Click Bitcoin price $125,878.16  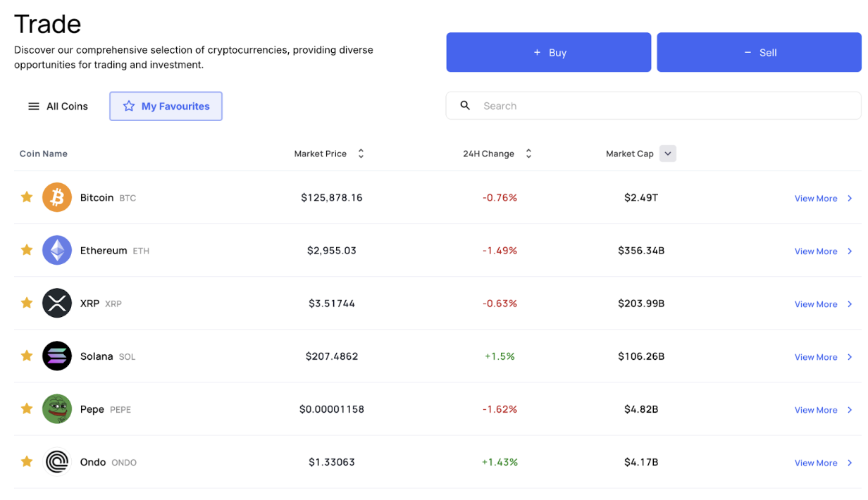point(332,198)
